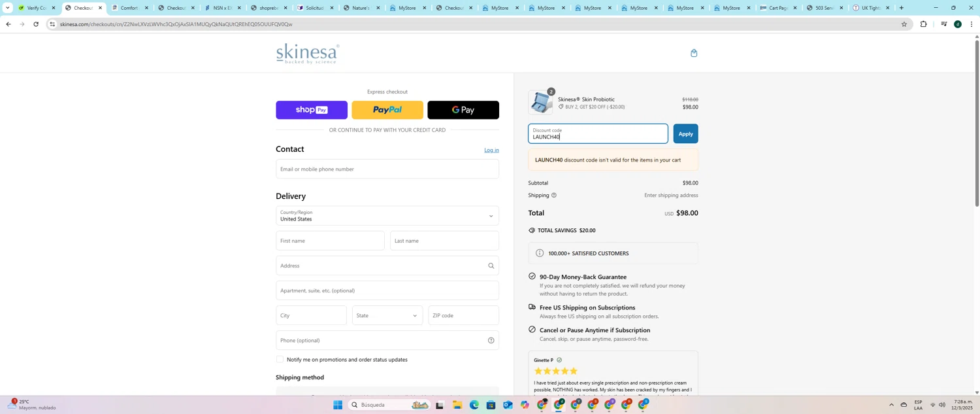
Task: Open the weather widget showing 25°C
Action: pyautogui.click(x=33, y=404)
